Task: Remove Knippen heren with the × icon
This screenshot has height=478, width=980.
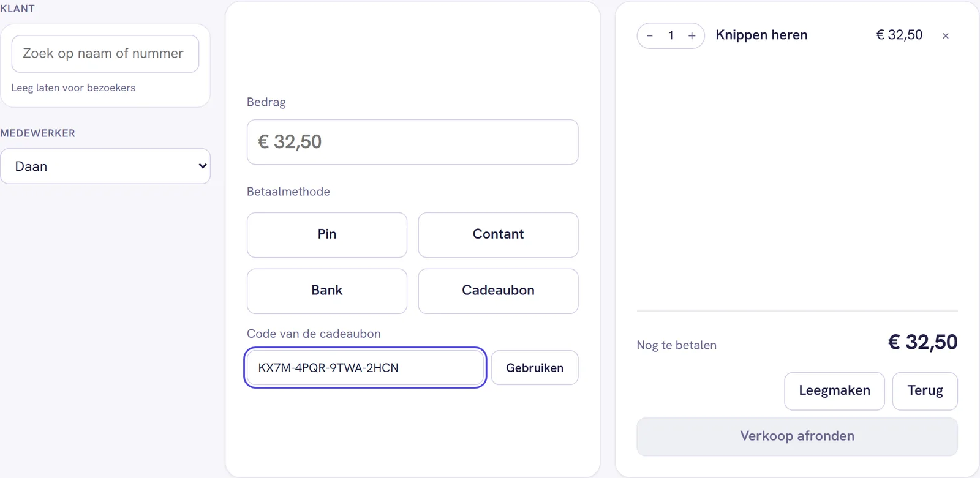Action: click(945, 36)
